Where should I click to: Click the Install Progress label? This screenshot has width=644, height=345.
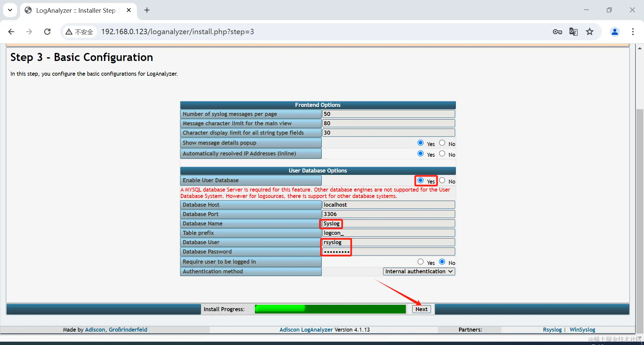click(224, 309)
